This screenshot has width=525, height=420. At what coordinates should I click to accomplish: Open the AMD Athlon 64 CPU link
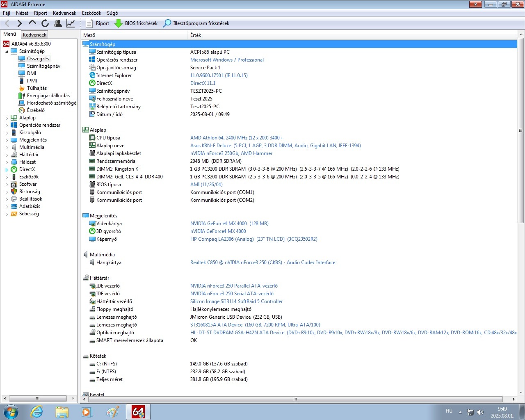pyautogui.click(x=236, y=138)
